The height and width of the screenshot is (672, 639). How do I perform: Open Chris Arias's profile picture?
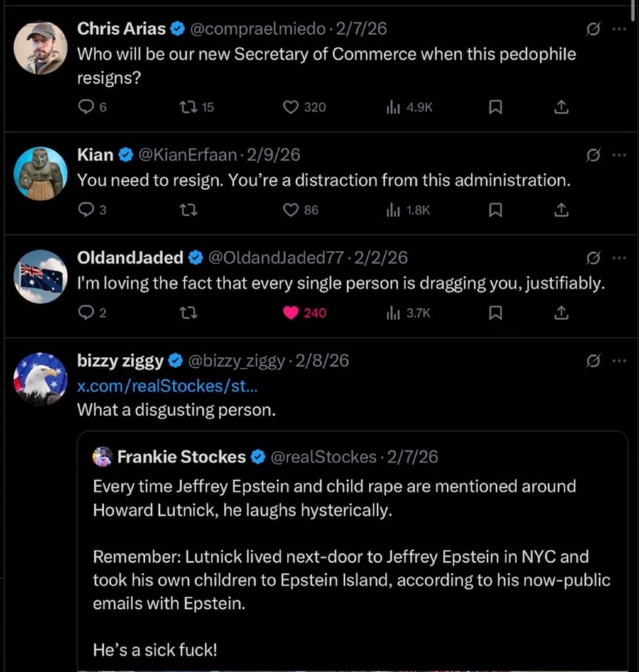40,48
